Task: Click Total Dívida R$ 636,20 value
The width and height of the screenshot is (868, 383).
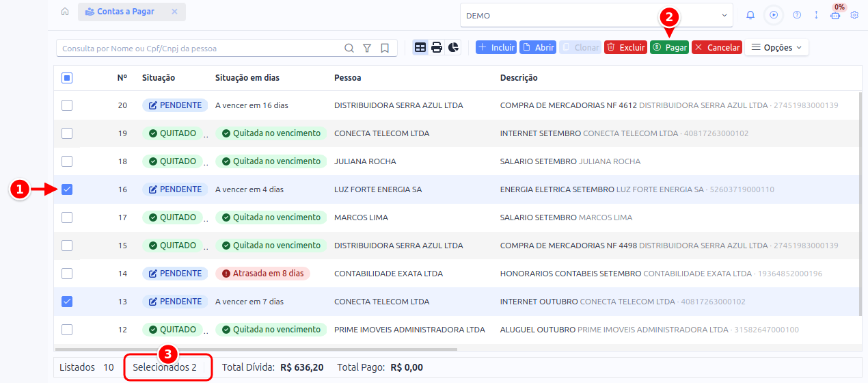Action: click(302, 367)
